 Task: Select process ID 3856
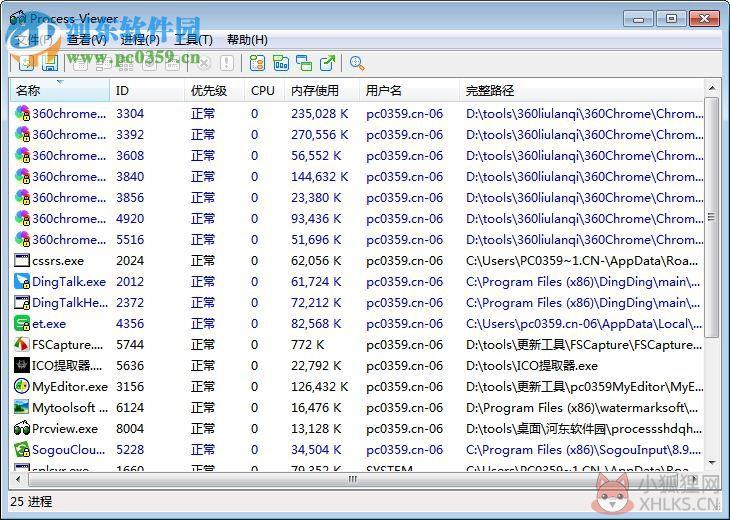pos(130,197)
